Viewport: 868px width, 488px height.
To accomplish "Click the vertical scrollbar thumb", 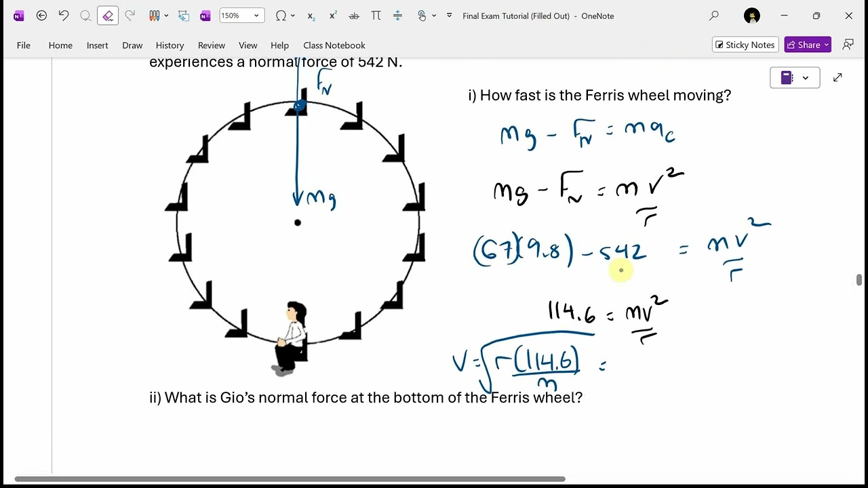I will [859, 281].
